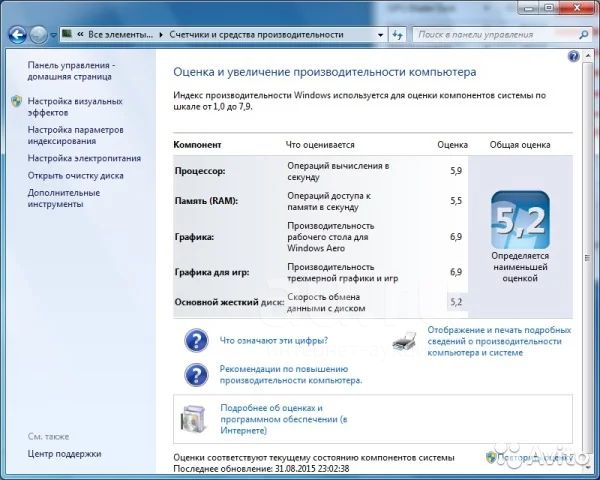Open "Настройка параметров индексирования" link

click(x=75, y=135)
